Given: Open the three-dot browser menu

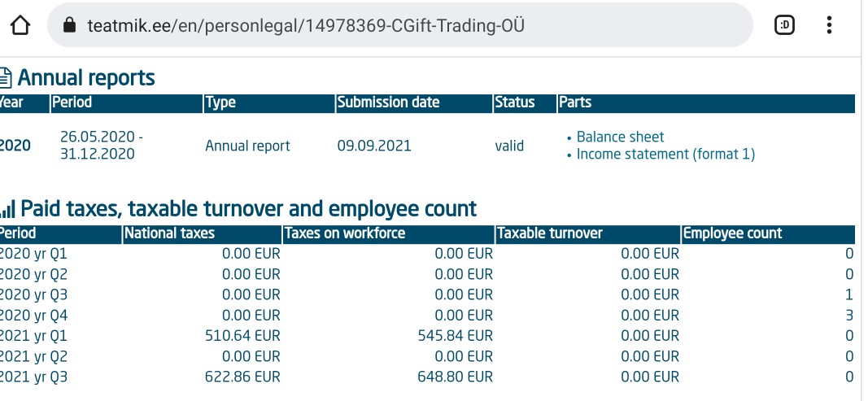Looking at the screenshot, I should 829,26.
